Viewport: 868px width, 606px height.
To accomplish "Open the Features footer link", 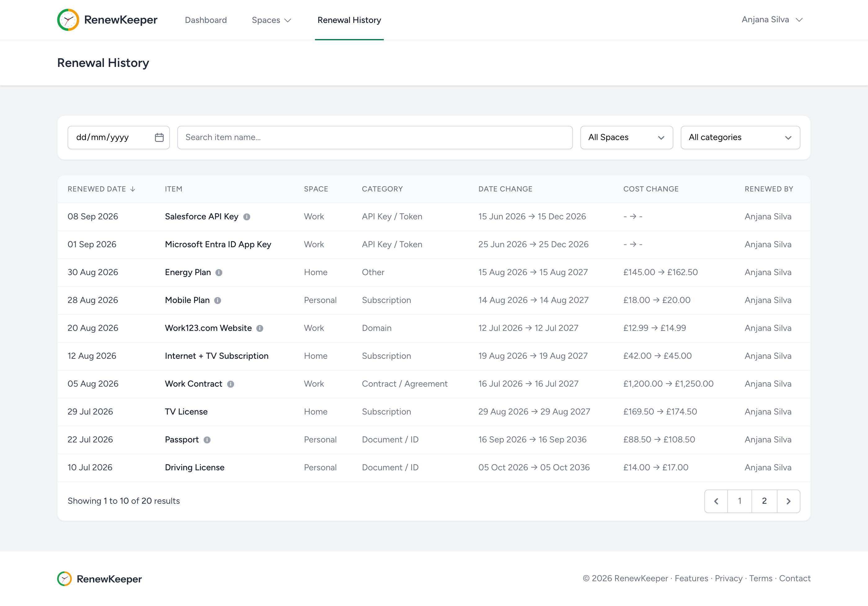I will click(x=691, y=579).
